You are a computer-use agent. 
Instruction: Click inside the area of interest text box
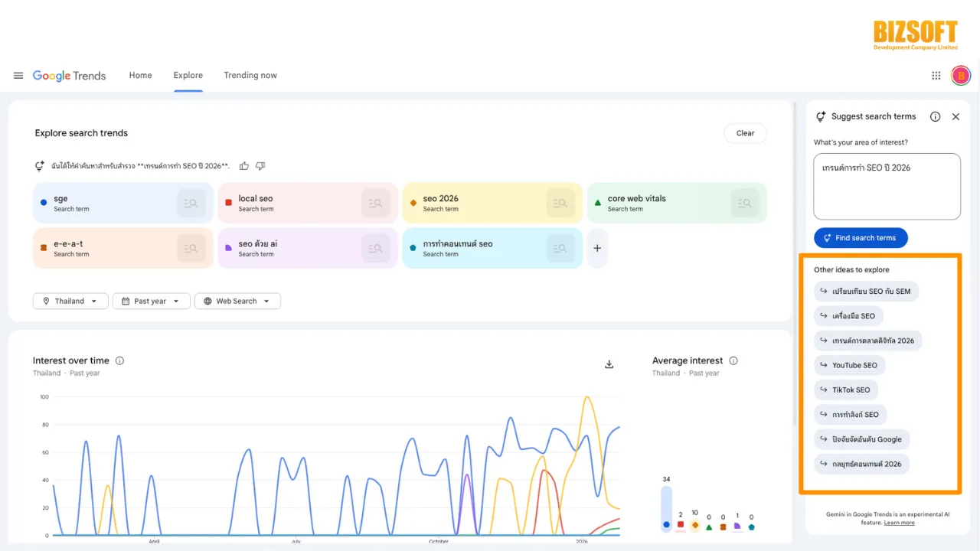coord(886,186)
